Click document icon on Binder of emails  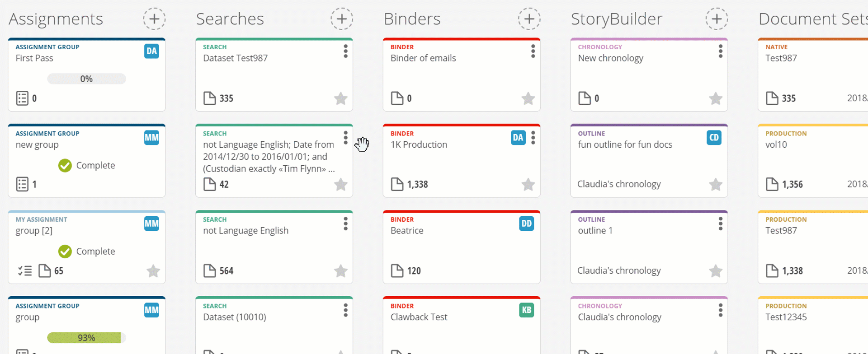[397, 98]
